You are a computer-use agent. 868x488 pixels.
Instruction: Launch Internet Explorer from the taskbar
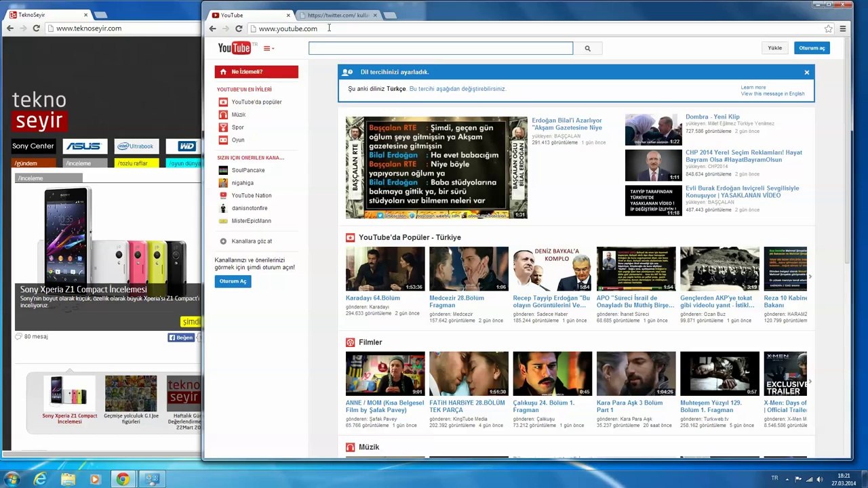coord(41,479)
